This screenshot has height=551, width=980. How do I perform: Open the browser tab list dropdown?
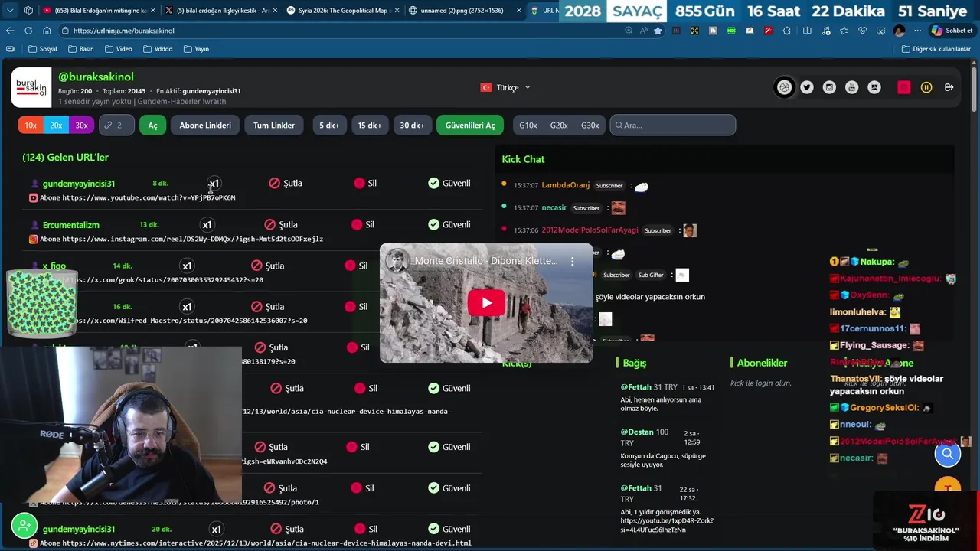tap(10, 10)
